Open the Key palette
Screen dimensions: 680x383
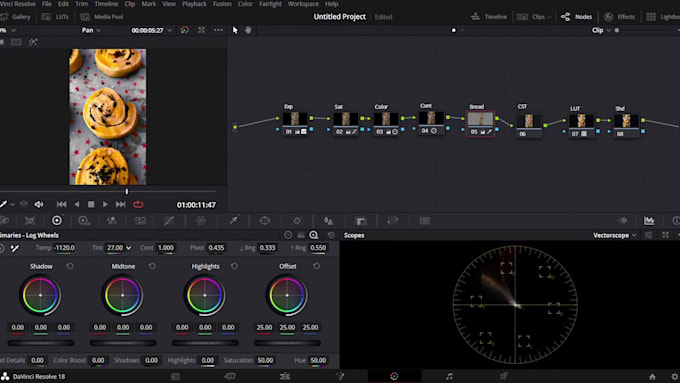pos(361,221)
